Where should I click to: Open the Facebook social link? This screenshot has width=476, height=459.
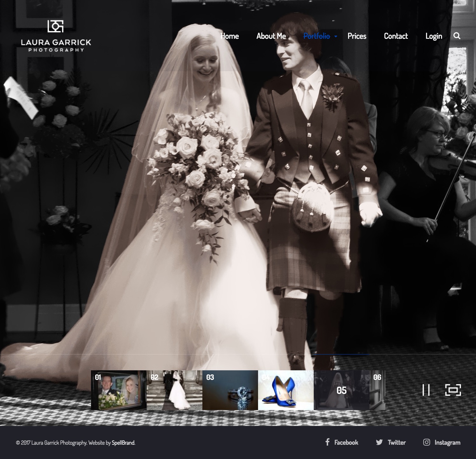coord(342,442)
